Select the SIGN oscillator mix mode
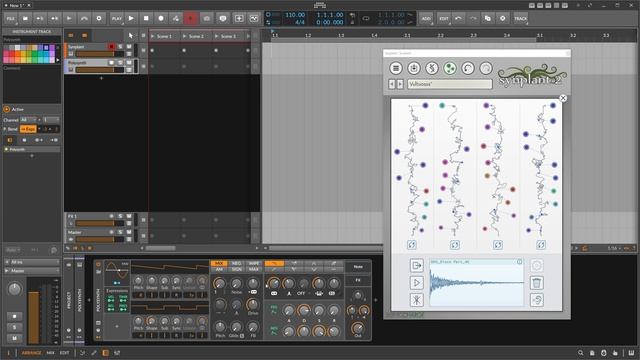The width and height of the screenshot is (640, 360). [236, 269]
